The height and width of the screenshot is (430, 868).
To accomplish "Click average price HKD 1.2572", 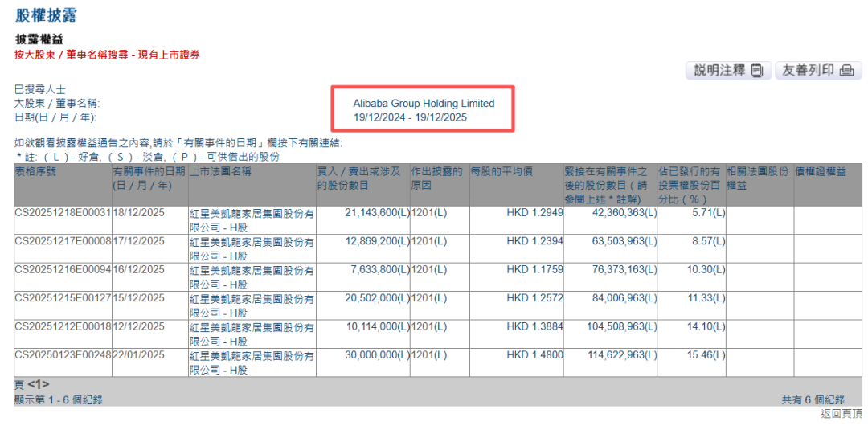I will click(x=534, y=298).
